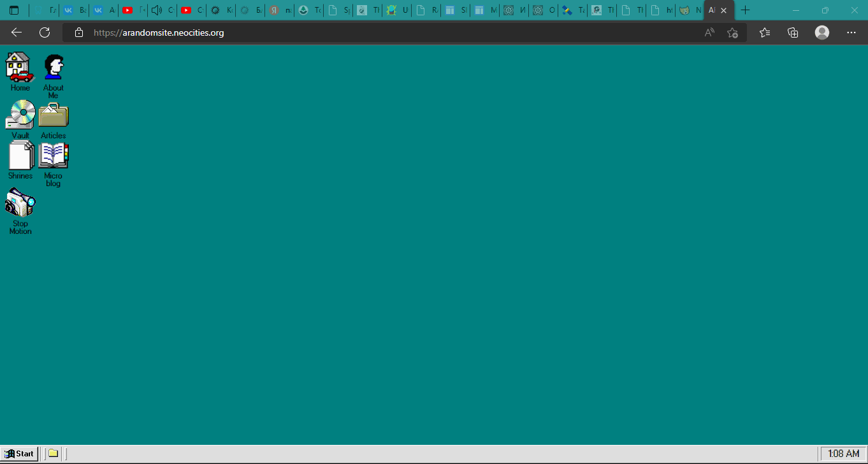Click the folder icon in the taskbar

point(54,454)
